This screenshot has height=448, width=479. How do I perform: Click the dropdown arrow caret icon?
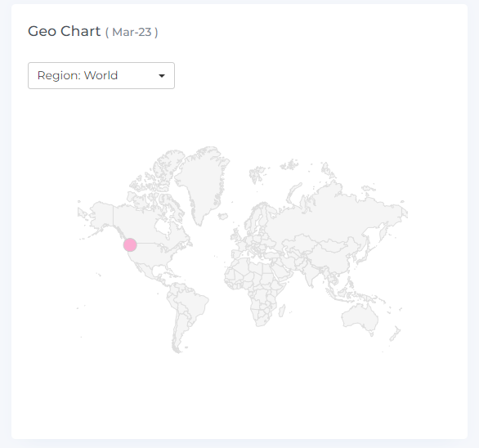(x=162, y=76)
